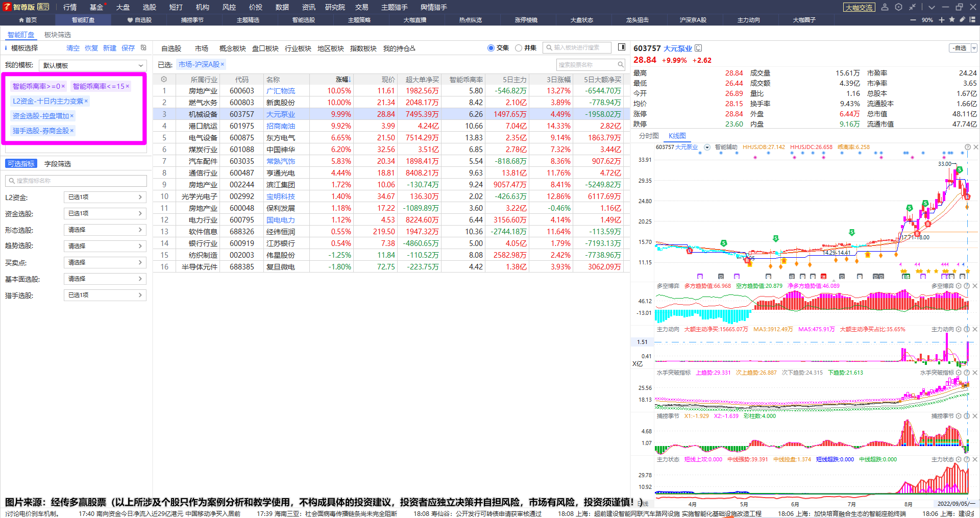Viewport: 980px width, 518px height.
Task: Remove the 智能乖离率>=0 filter tag
Action: (x=63, y=86)
